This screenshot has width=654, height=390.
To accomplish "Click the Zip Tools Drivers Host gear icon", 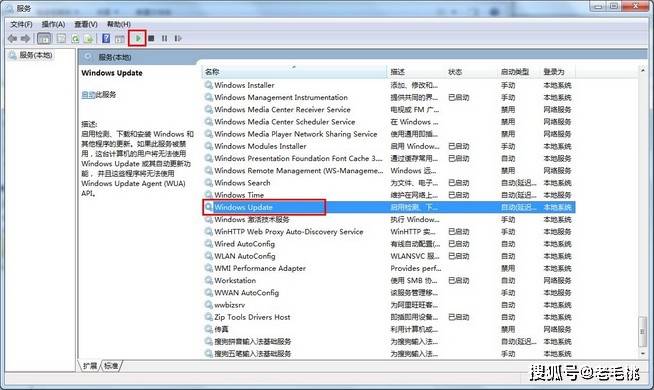I will click(x=209, y=317).
